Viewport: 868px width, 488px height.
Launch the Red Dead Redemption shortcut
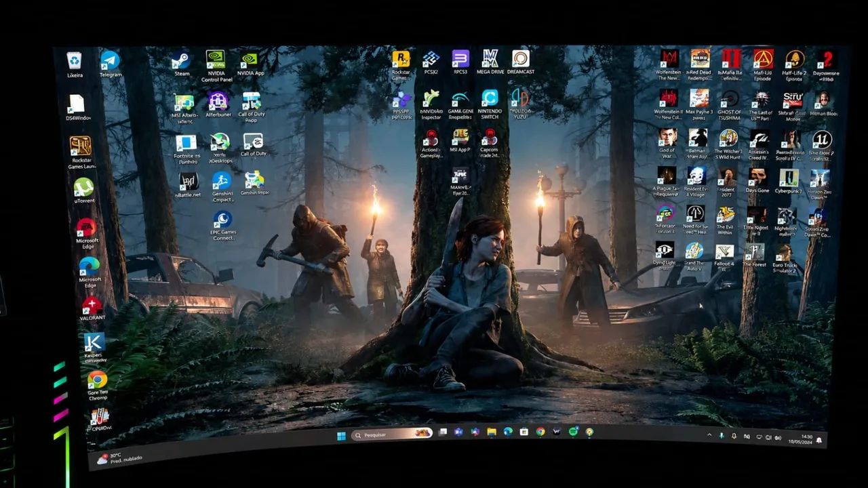coord(700,64)
